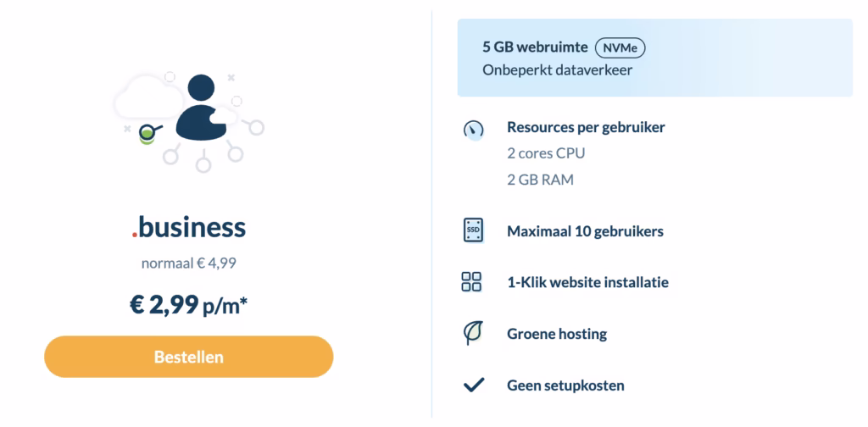Click the 2 cores CPU line
Image resolution: width=868 pixels, height=427 pixels.
click(x=546, y=153)
